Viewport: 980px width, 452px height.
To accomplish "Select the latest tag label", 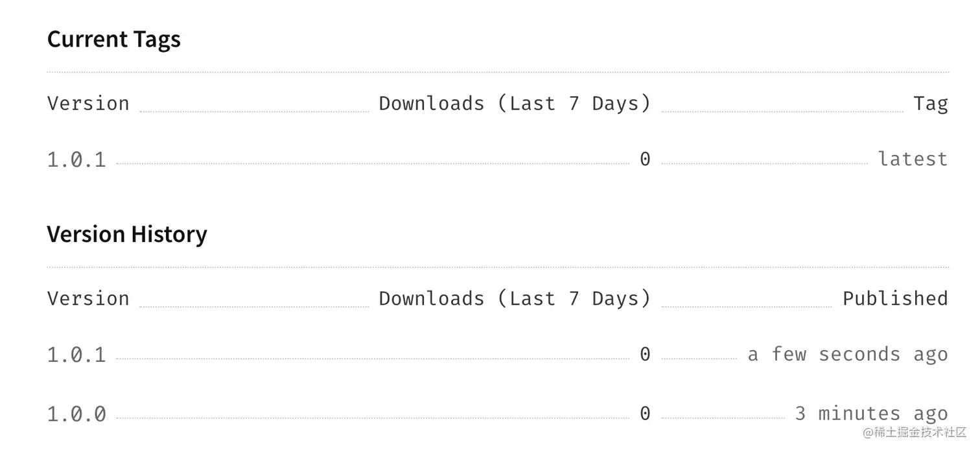I will [913, 160].
